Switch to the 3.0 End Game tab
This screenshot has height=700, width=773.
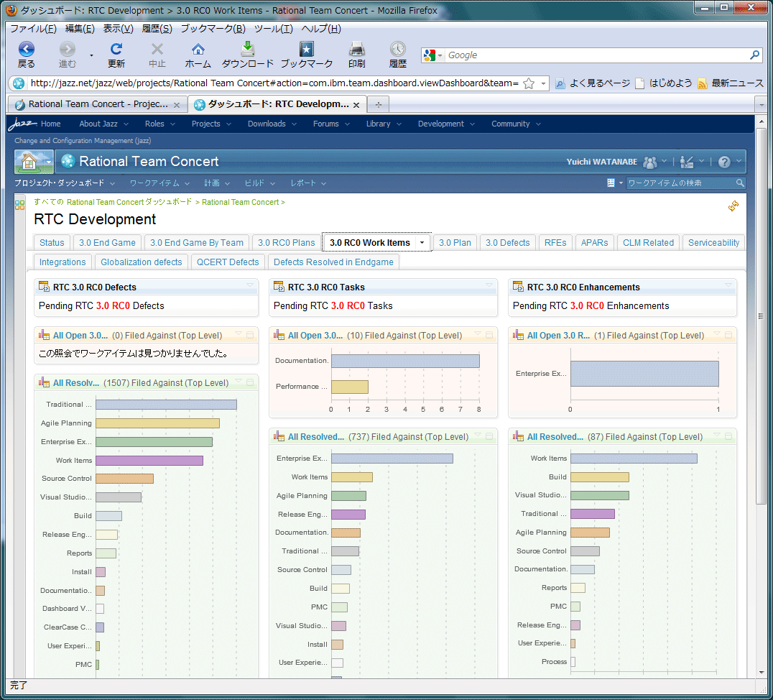click(x=107, y=243)
